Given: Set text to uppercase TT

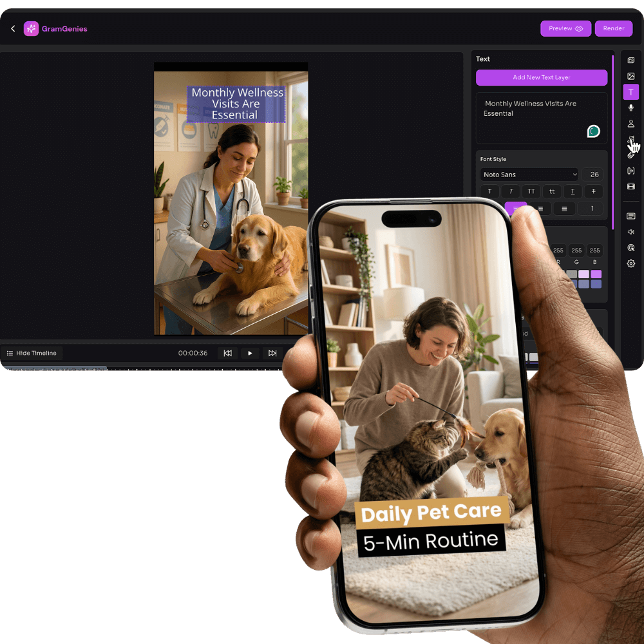Looking at the screenshot, I should (x=531, y=191).
